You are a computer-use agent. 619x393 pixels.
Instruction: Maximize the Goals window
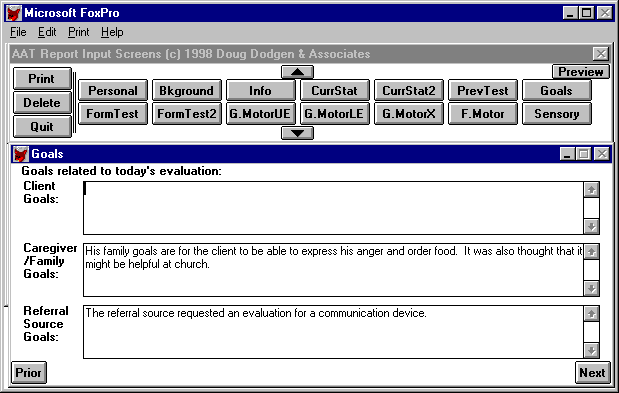[583, 154]
